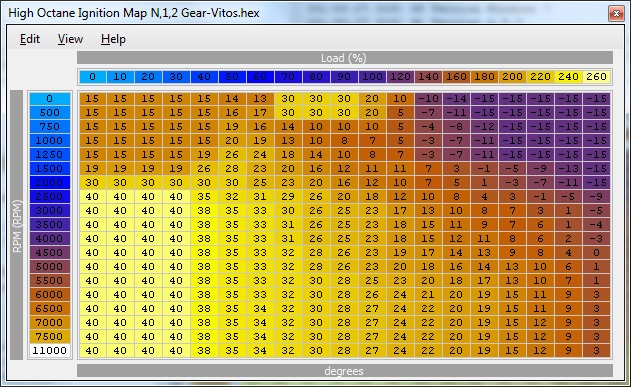Select the RPM axis header 7500
631x387 pixels.
49,336
